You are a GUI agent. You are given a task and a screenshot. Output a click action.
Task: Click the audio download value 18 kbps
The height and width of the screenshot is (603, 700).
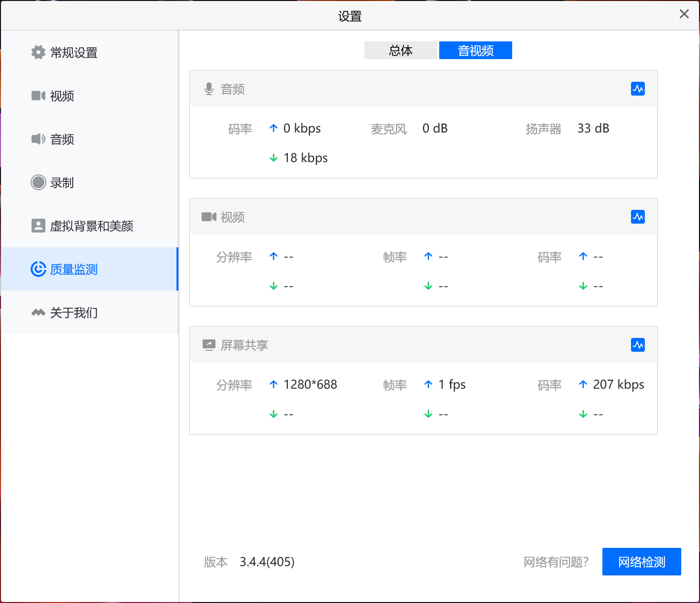[x=306, y=158]
